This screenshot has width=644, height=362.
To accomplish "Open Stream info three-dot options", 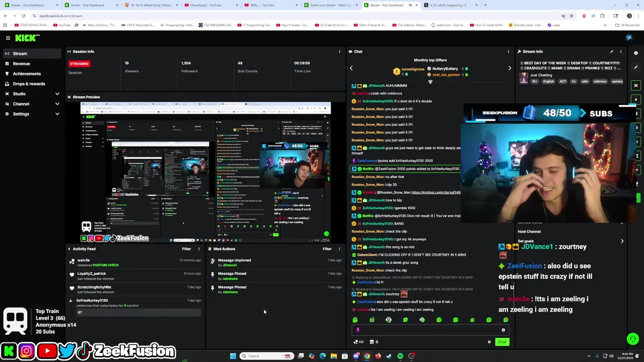I will click(x=620, y=51).
